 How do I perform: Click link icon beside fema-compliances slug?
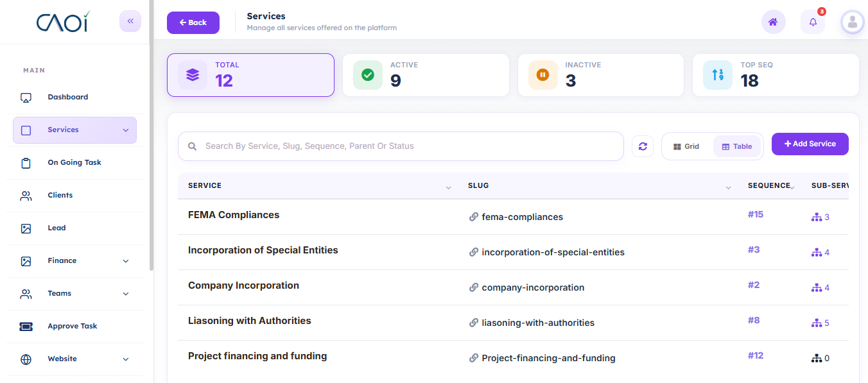(474, 217)
